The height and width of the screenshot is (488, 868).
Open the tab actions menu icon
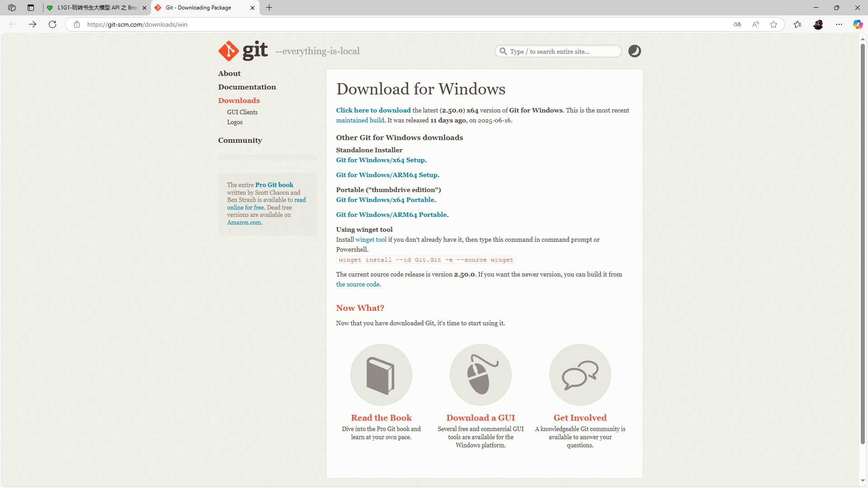[31, 8]
